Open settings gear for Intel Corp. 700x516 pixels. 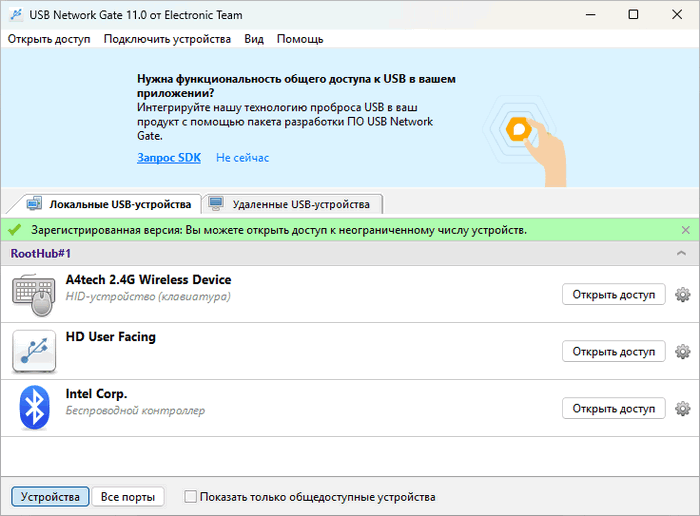[682, 408]
